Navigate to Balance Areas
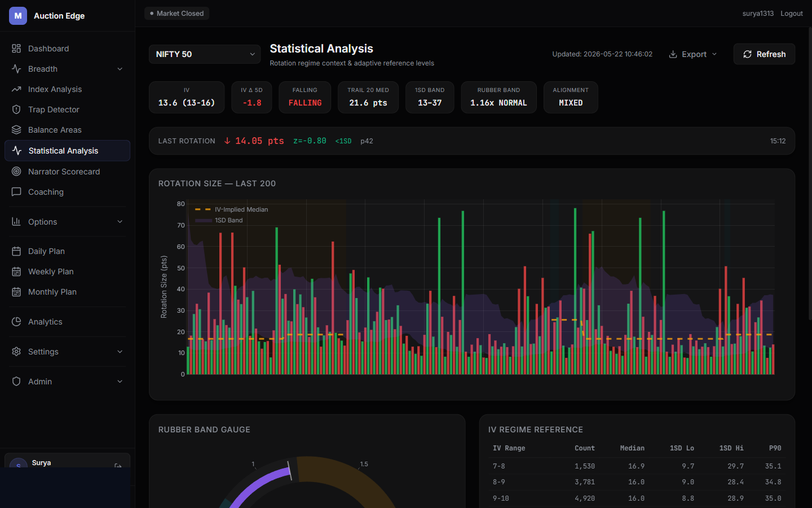Viewport: 812px width, 508px height. coord(67,130)
